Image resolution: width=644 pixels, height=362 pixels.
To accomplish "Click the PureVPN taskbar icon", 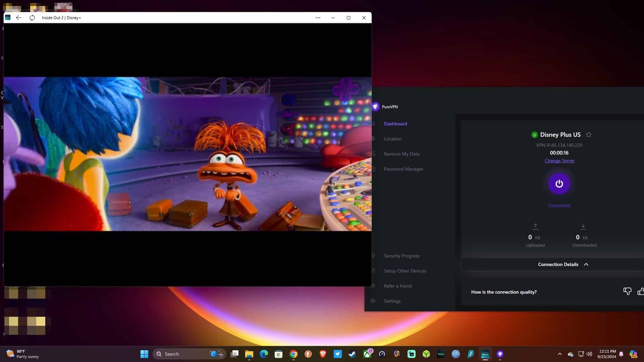I will click(x=500, y=354).
